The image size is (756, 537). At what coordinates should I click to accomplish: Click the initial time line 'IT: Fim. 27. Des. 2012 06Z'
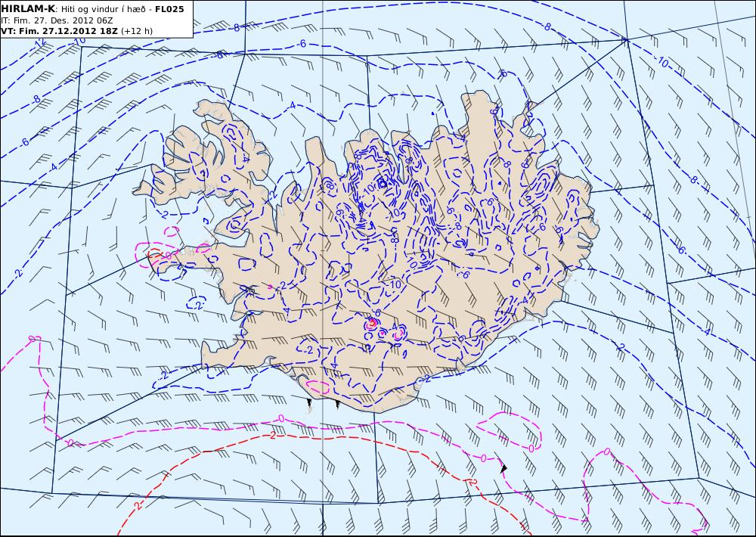pos(57,20)
